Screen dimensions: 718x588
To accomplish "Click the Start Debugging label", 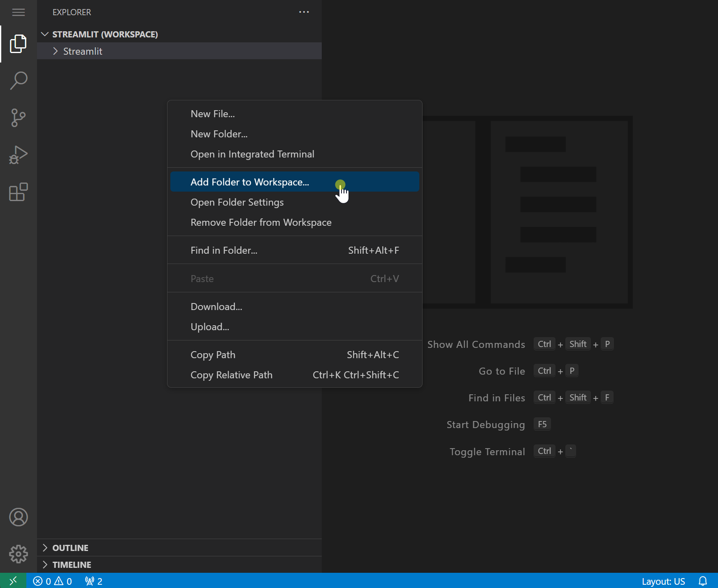I will pyautogui.click(x=486, y=425).
